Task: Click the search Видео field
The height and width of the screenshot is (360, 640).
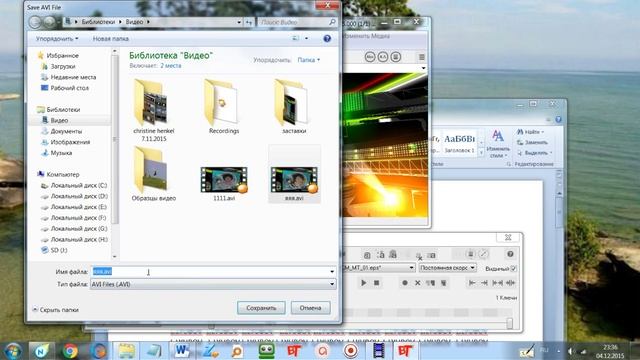Action: [297, 22]
